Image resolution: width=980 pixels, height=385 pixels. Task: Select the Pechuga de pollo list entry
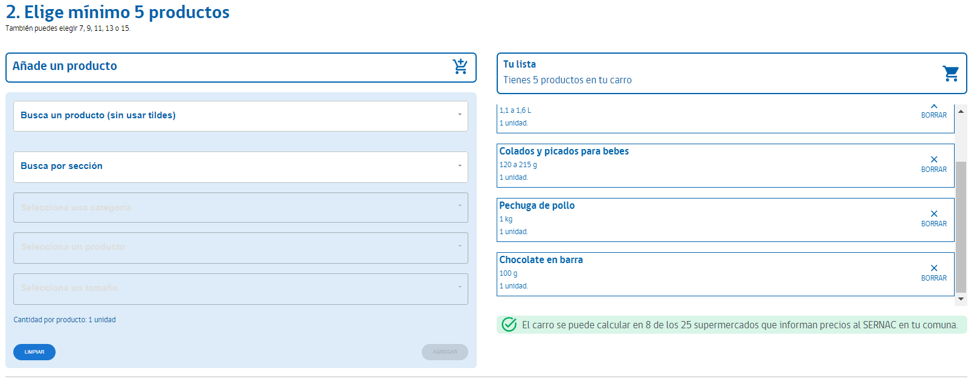(x=725, y=220)
